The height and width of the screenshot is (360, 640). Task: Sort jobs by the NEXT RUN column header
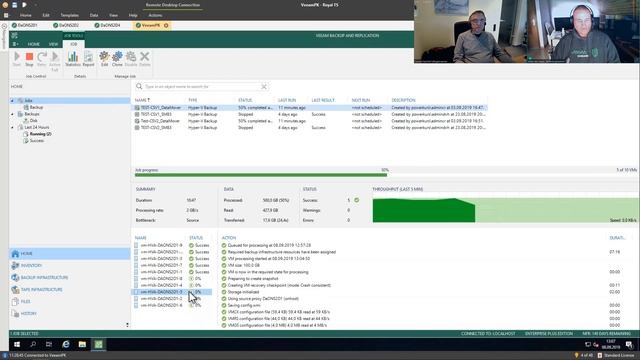pyautogui.click(x=361, y=100)
